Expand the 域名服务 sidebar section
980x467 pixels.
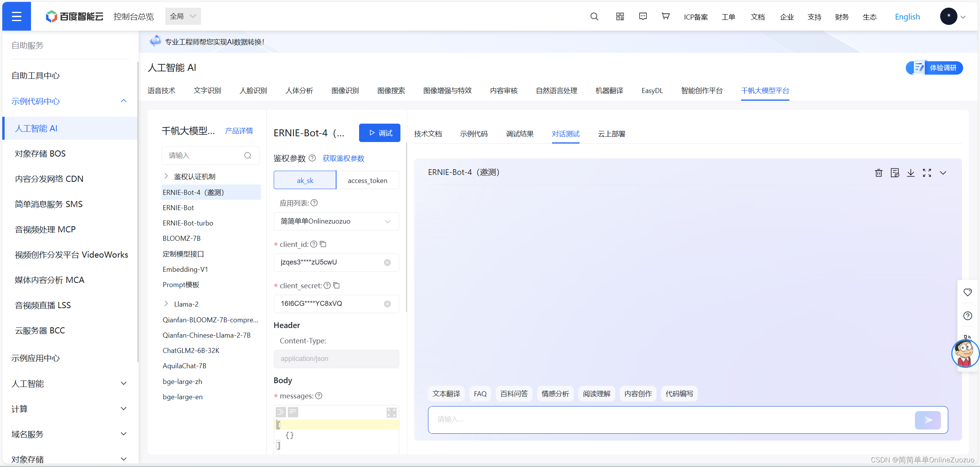coord(123,434)
